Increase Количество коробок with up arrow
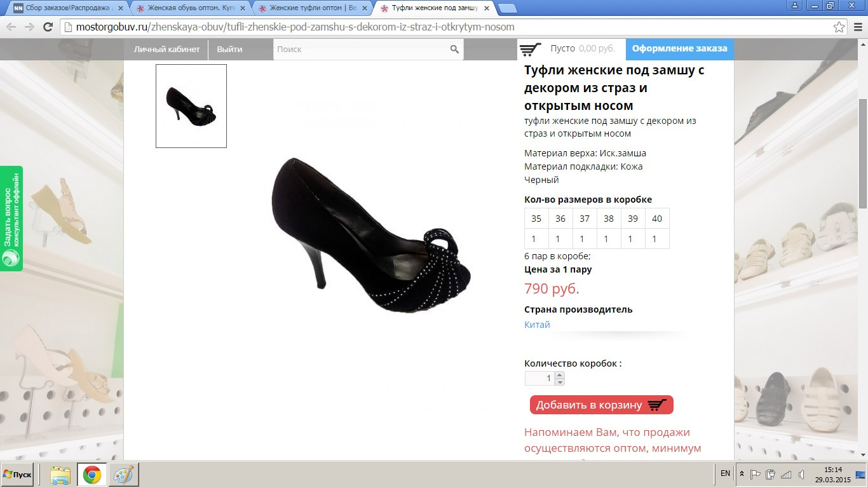868x488 pixels. pos(560,375)
